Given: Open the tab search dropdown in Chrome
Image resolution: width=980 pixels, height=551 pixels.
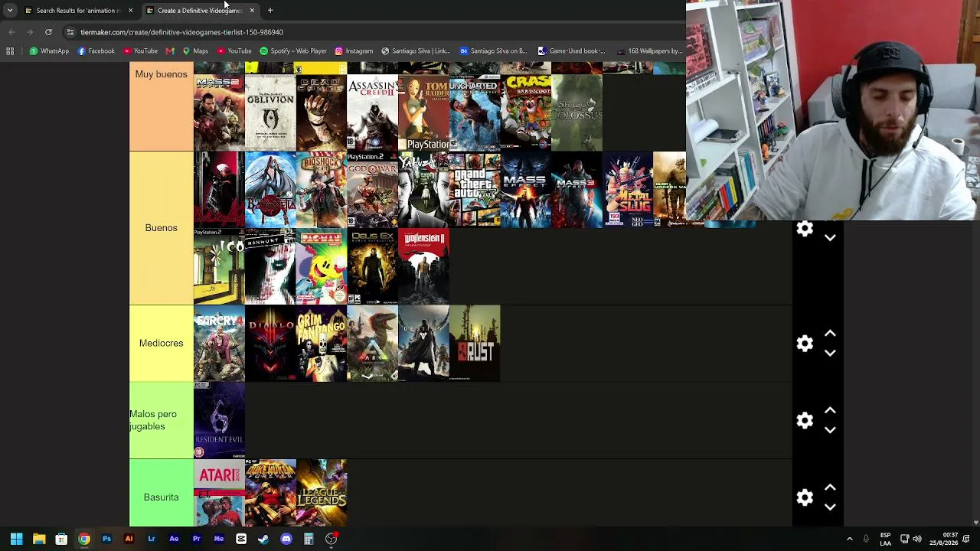Looking at the screenshot, I should 10,10.
